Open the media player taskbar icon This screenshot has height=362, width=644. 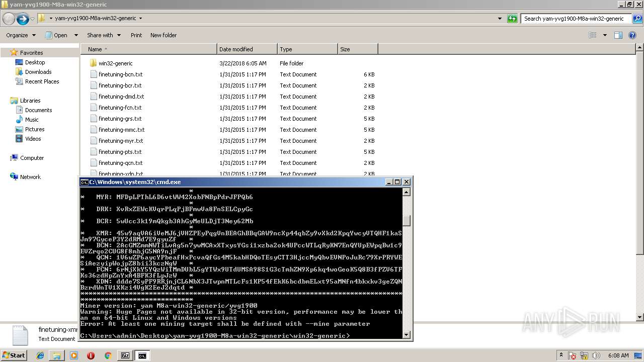pyautogui.click(x=74, y=355)
